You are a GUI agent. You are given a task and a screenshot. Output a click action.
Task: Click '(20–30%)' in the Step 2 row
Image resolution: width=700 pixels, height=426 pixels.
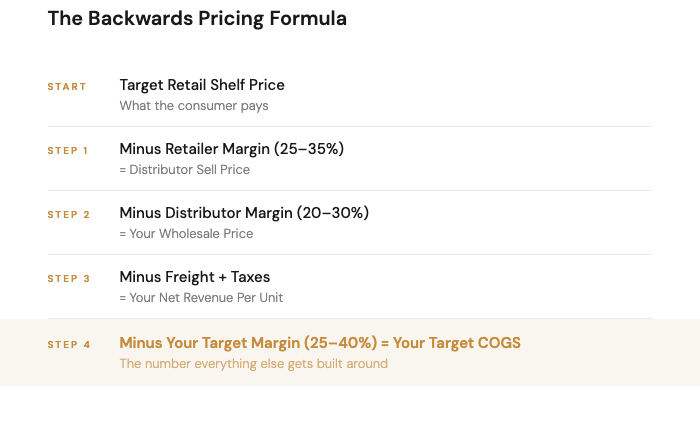click(x=333, y=213)
